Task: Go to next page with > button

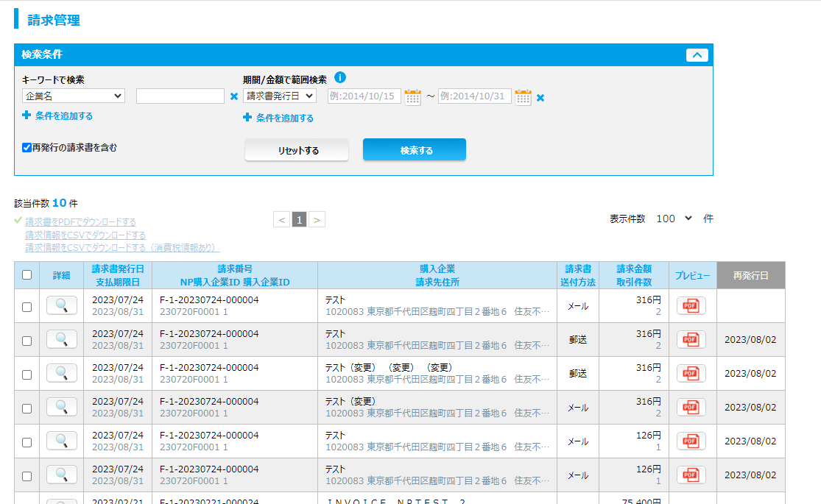Action: point(317,220)
